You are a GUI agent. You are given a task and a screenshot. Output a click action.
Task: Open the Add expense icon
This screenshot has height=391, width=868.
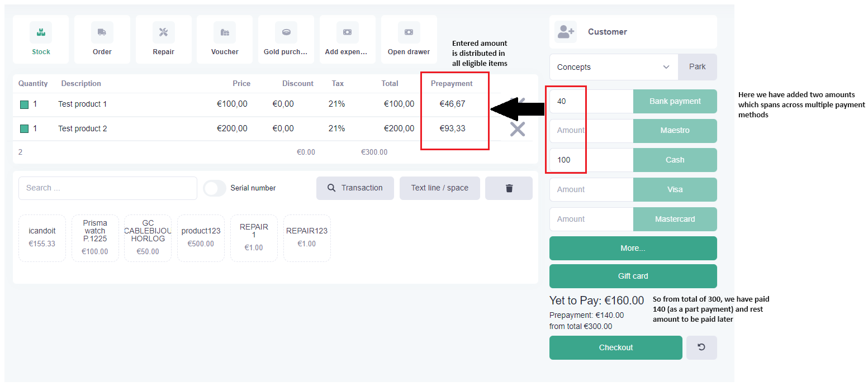click(x=347, y=32)
